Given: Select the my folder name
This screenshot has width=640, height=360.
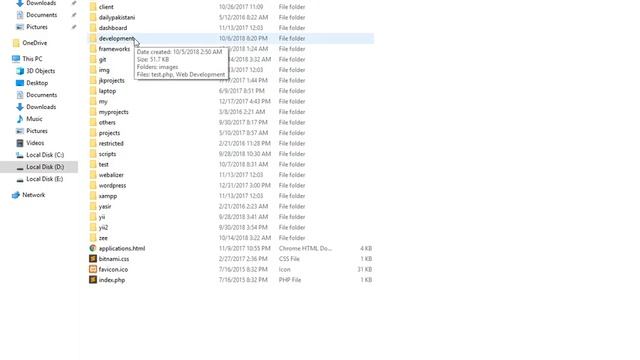Looking at the screenshot, I should point(103,102).
